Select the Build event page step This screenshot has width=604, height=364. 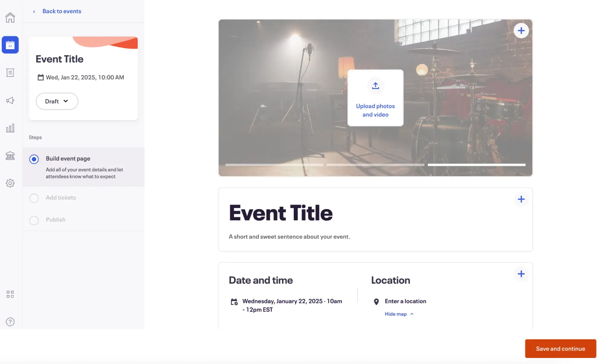[68, 158]
